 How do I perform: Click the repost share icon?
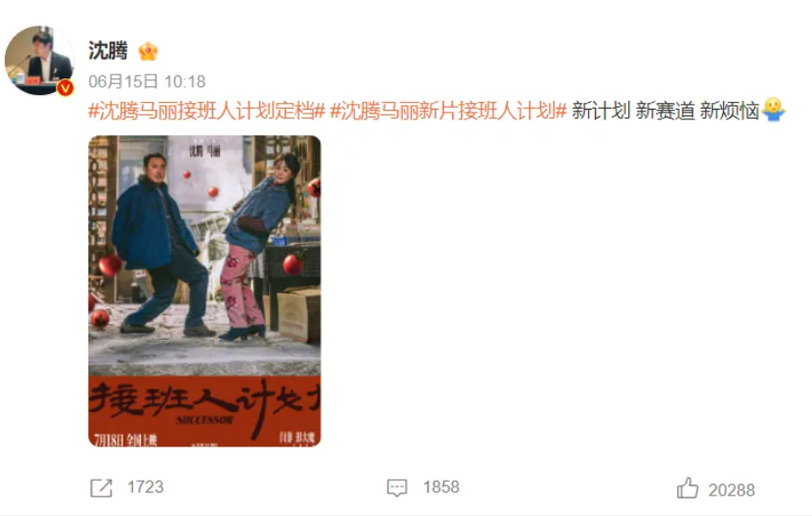(x=101, y=488)
